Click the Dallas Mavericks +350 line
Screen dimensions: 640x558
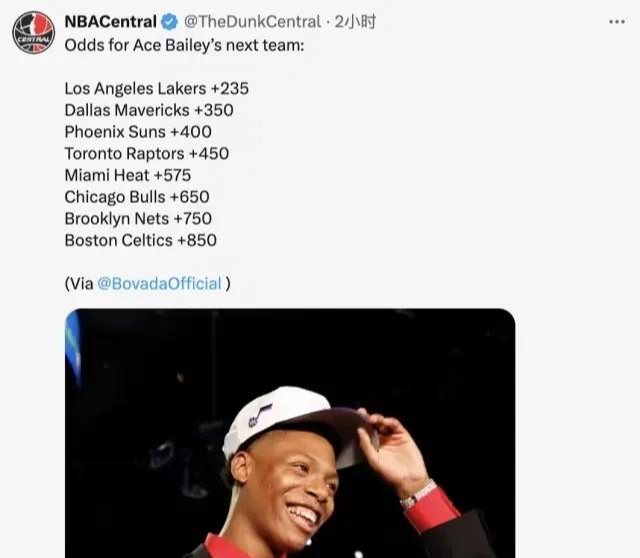149,110
